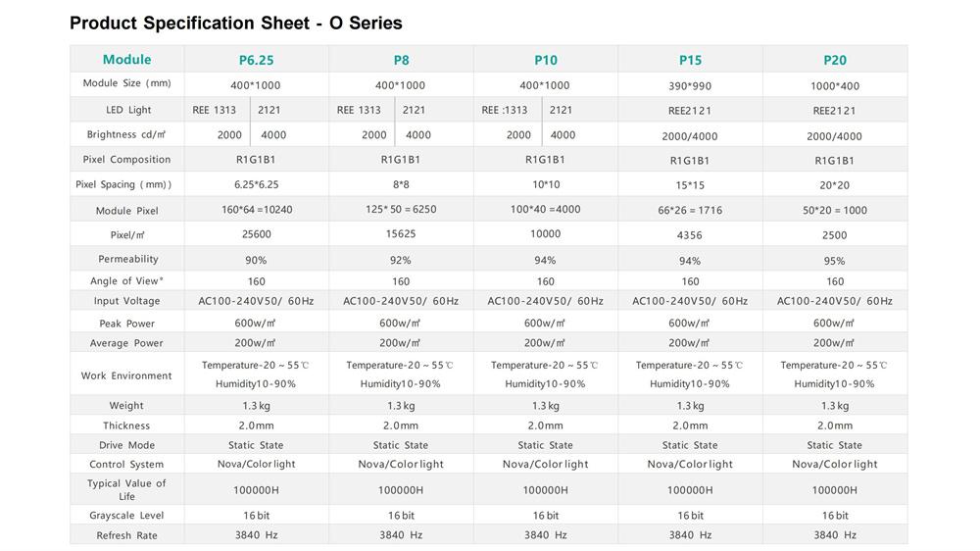Select the P15 column header
This screenshot has height=551, width=980.
[690, 60]
